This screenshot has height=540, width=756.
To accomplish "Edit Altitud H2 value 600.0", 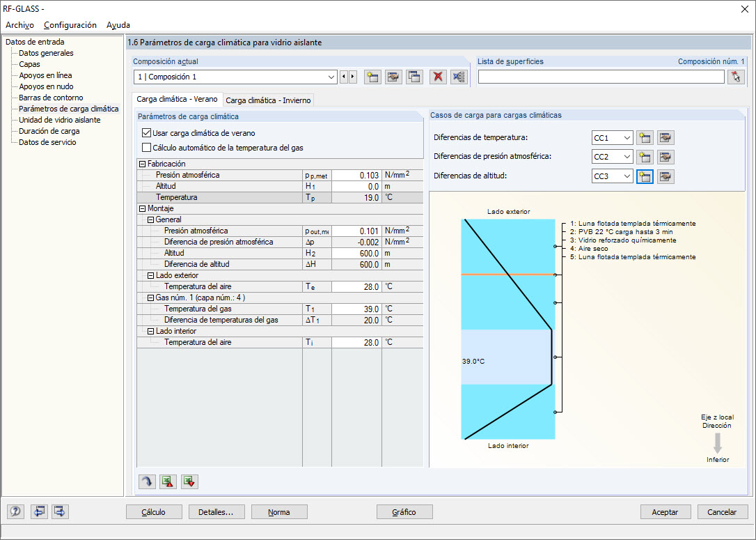I will 357,254.
